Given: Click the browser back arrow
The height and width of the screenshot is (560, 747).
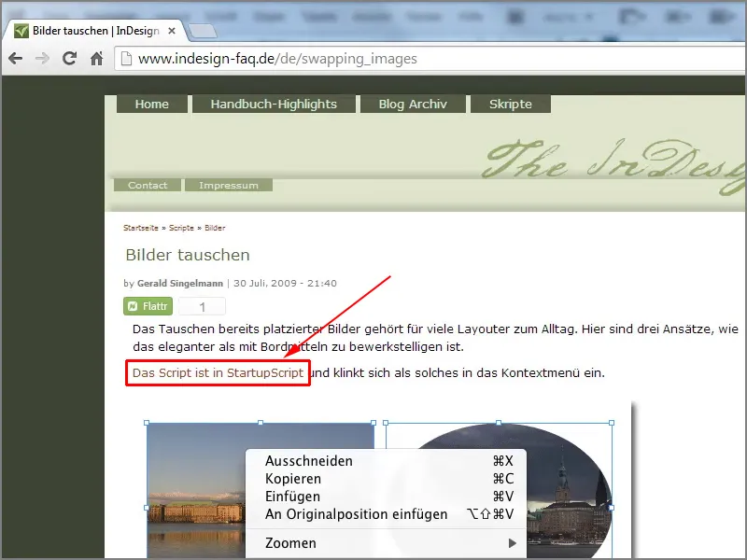Looking at the screenshot, I should click(x=16, y=59).
